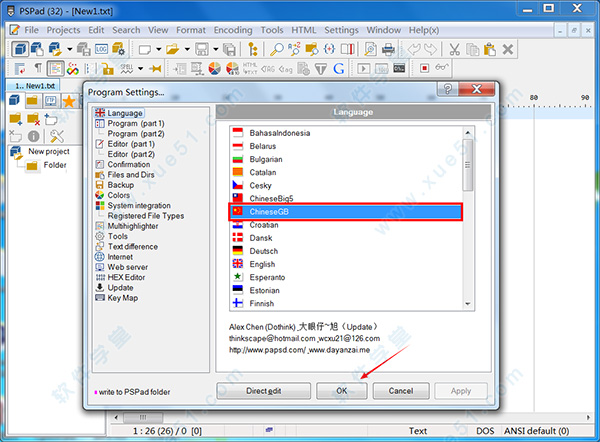This screenshot has height=442, width=600.
Task: Click the Delete X icon in toolbar
Action: tap(508, 49)
